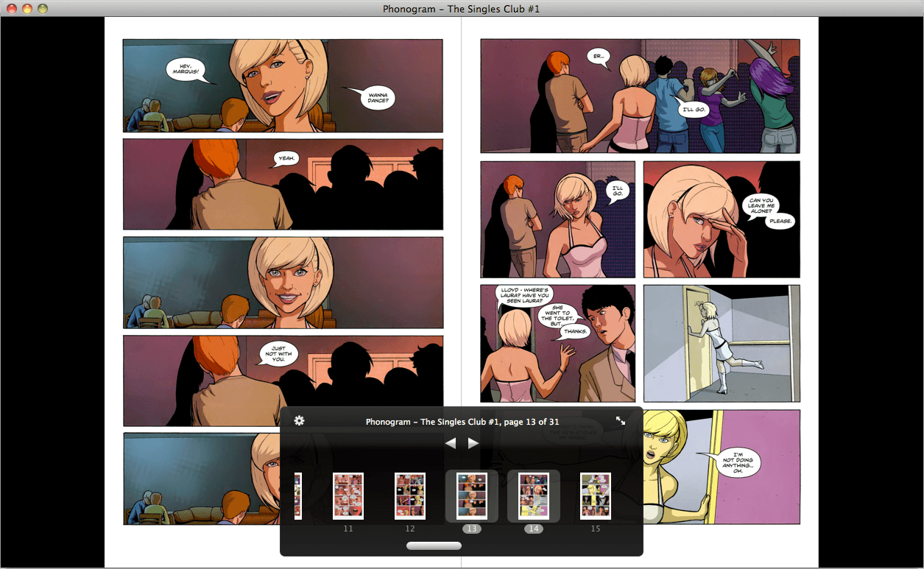The image size is (924, 569).
Task: Zoom the window with green button
Action: [x=43, y=9]
